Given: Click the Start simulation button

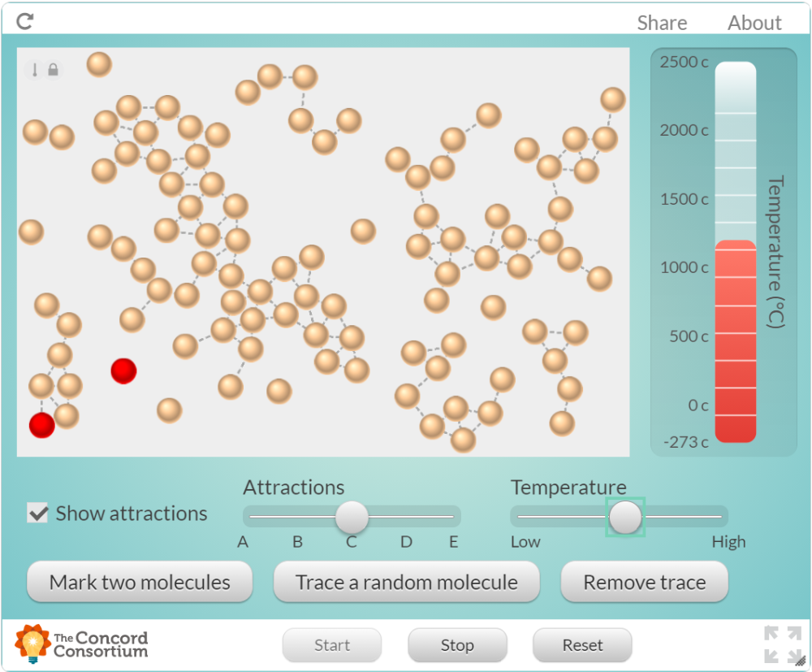Looking at the screenshot, I should pos(332,645).
